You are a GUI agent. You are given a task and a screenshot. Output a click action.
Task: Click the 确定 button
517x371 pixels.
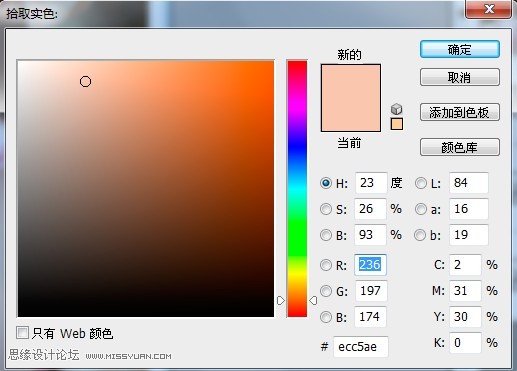[x=460, y=49]
